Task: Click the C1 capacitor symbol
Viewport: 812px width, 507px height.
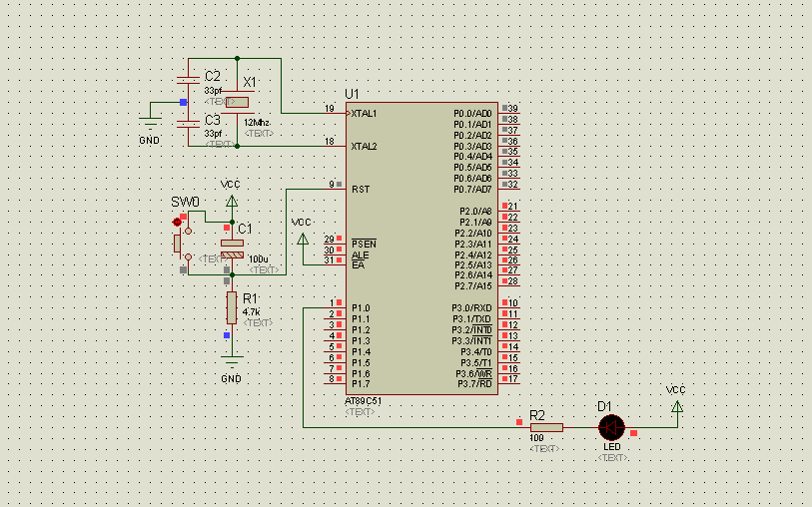Action: click(232, 249)
